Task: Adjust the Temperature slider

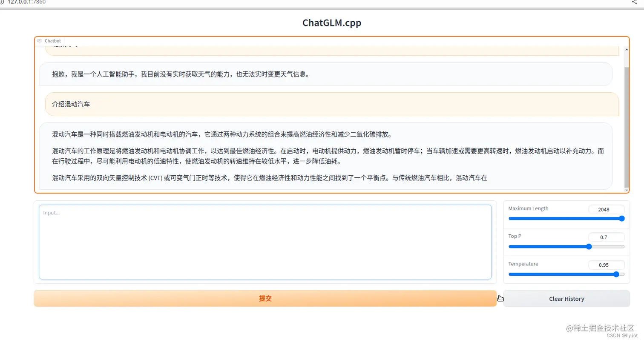Action: pyautogui.click(x=566, y=274)
